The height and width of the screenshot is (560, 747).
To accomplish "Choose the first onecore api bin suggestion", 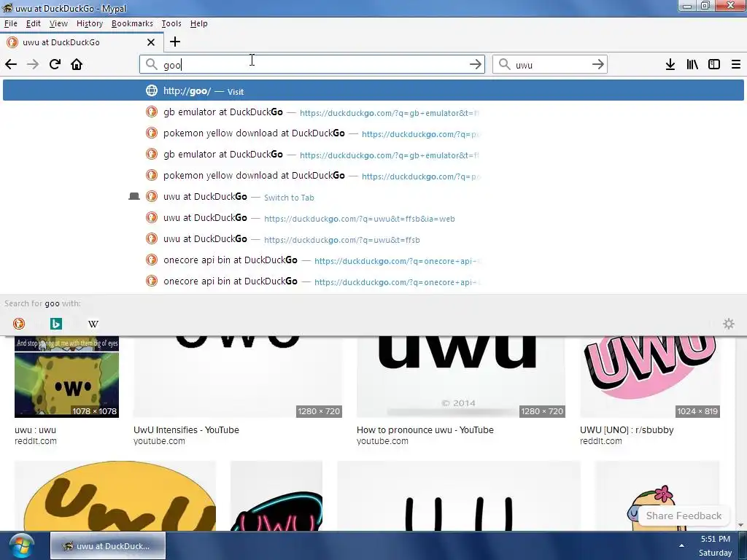I will click(x=373, y=260).
